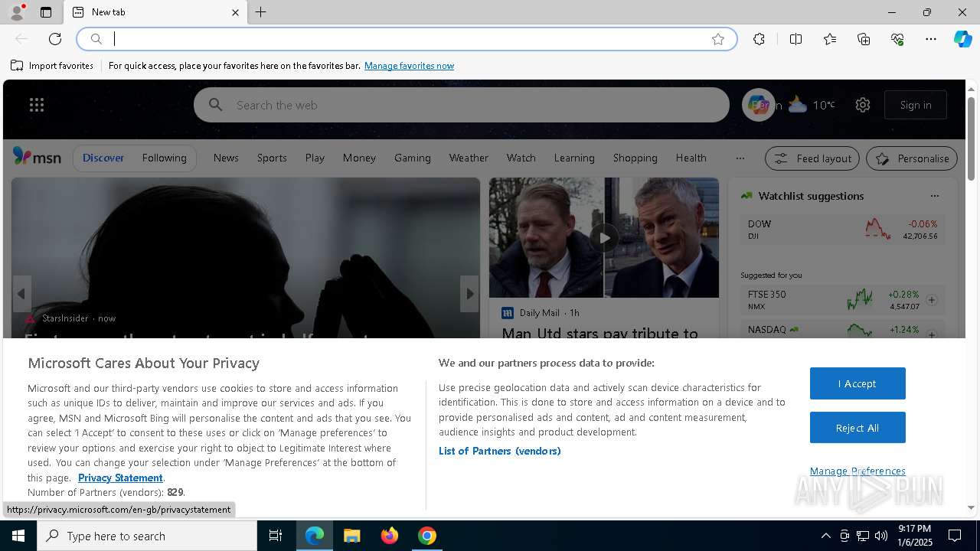This screenshot has height=551, width=980.
Task: Show previous carousel story arrow
Action: point(21,294)
